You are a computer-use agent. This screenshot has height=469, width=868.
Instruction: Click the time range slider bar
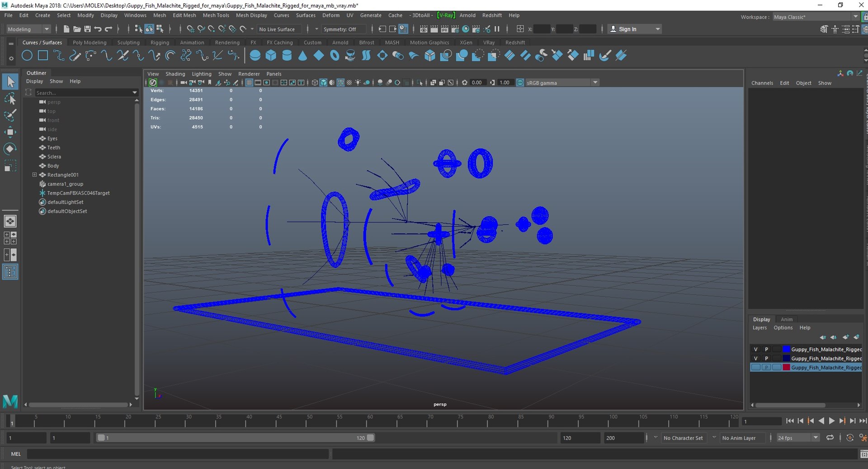pos(236,438)
